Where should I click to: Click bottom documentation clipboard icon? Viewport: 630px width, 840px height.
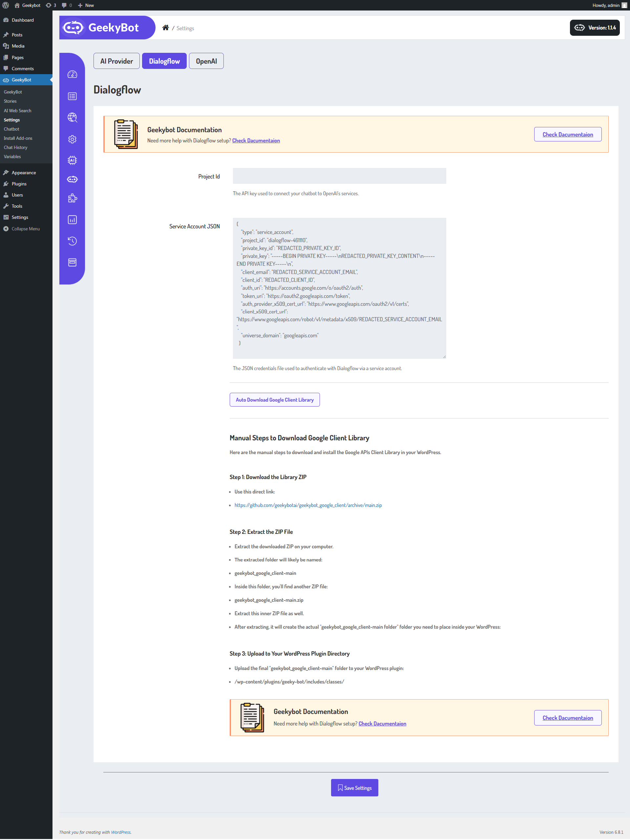252,717
